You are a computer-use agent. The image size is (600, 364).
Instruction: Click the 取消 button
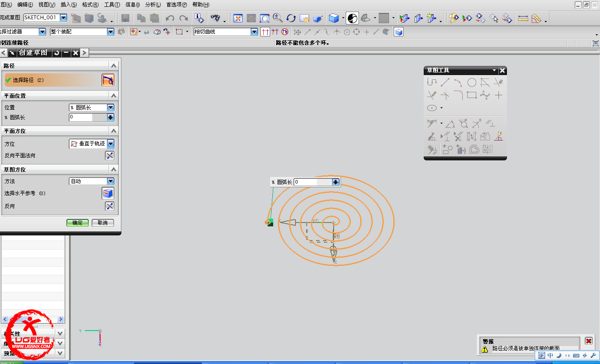pos(103,223)
